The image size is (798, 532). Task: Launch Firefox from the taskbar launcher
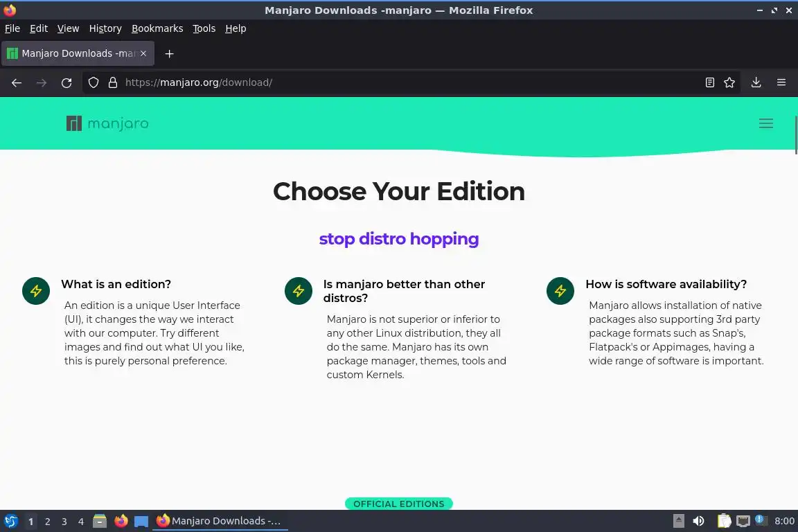click(121, 521)
